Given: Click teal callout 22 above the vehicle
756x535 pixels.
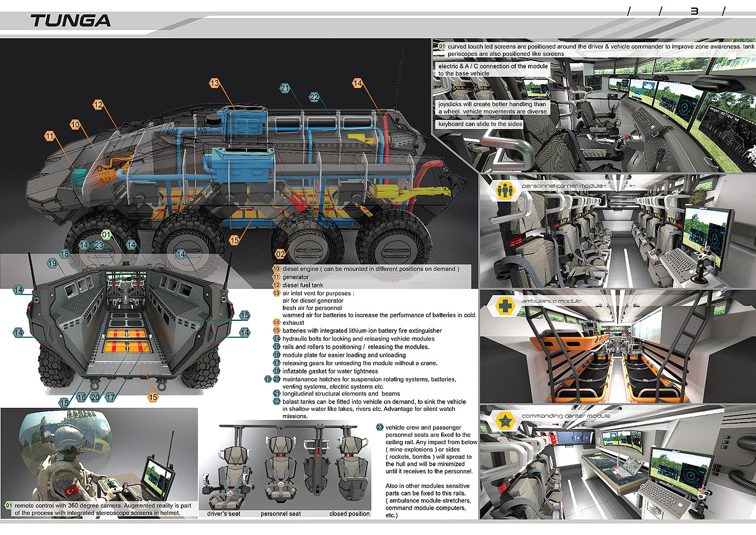Looking at the screenshot, I should point(314,97).
